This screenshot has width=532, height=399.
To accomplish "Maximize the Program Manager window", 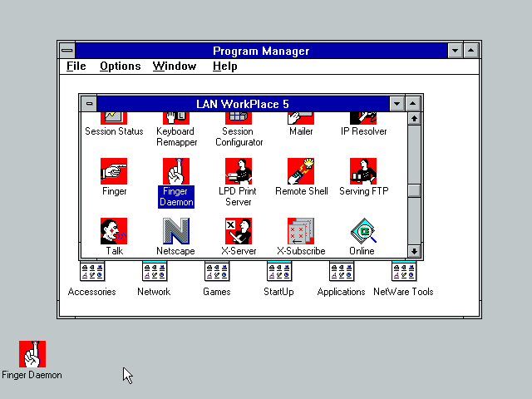I will [471, 51].
